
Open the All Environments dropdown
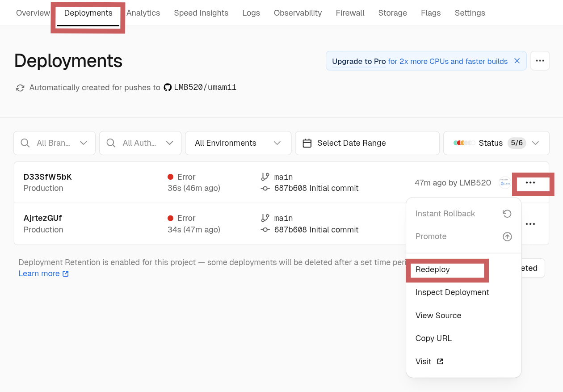tap(238, 143)
